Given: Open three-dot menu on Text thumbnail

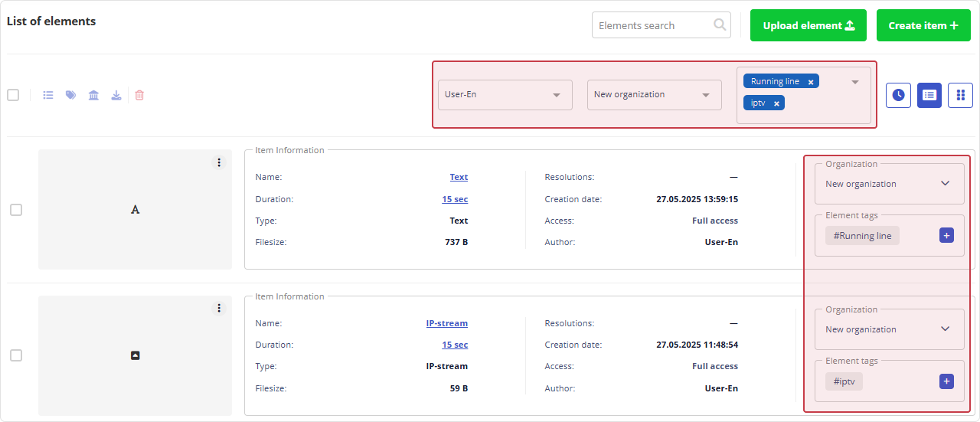Looking at the screenshot, I should (219, 162).
